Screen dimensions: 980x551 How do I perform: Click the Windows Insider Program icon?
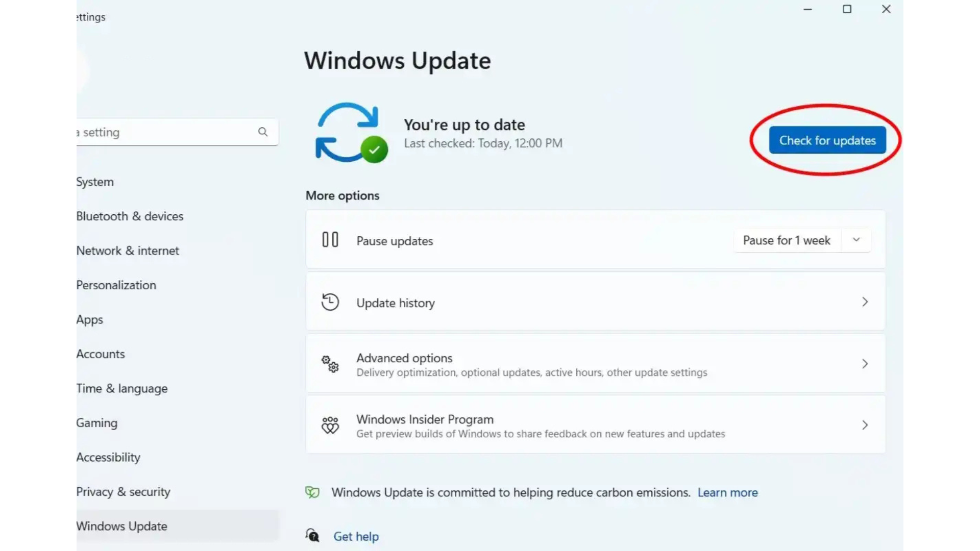coord(330,424)
